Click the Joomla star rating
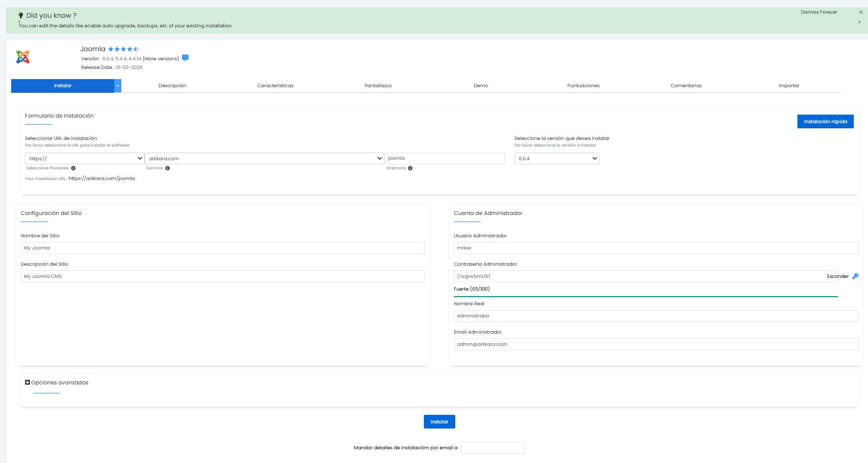Viewport: 868px width, 463px height. coord(123,49)
